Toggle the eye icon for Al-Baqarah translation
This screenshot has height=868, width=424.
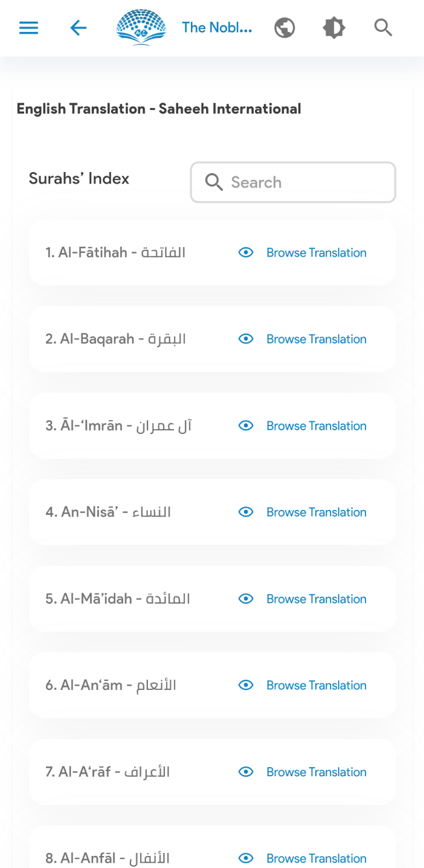(246, 339)
